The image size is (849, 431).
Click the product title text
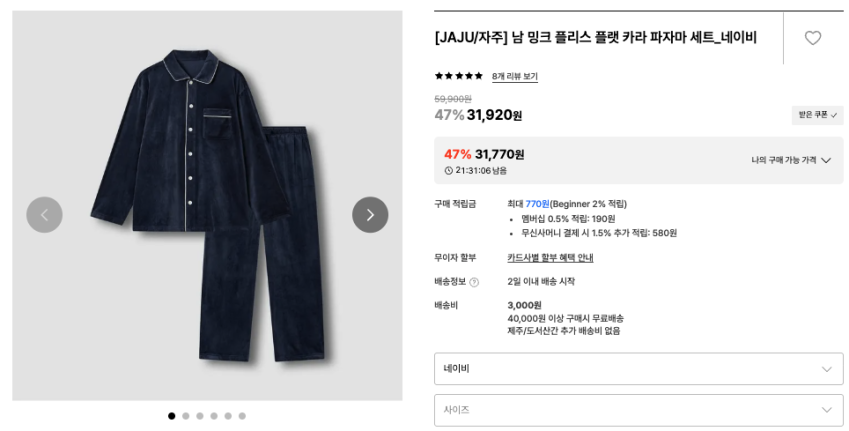[595, 38]
